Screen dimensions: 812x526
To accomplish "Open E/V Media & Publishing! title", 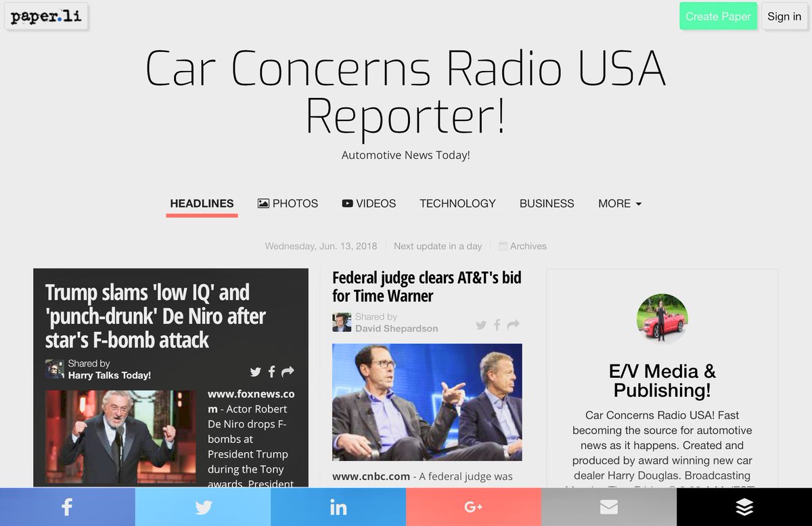I will tap(662, 381).
